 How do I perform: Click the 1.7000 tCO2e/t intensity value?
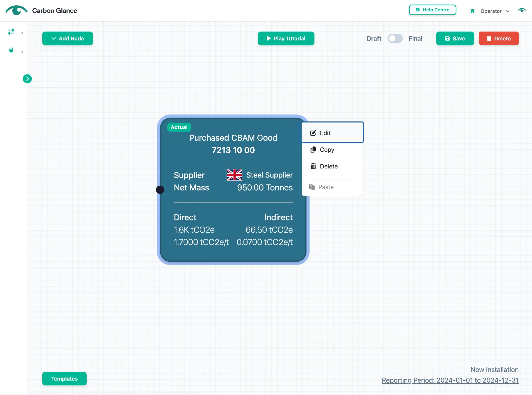[201, 242]
